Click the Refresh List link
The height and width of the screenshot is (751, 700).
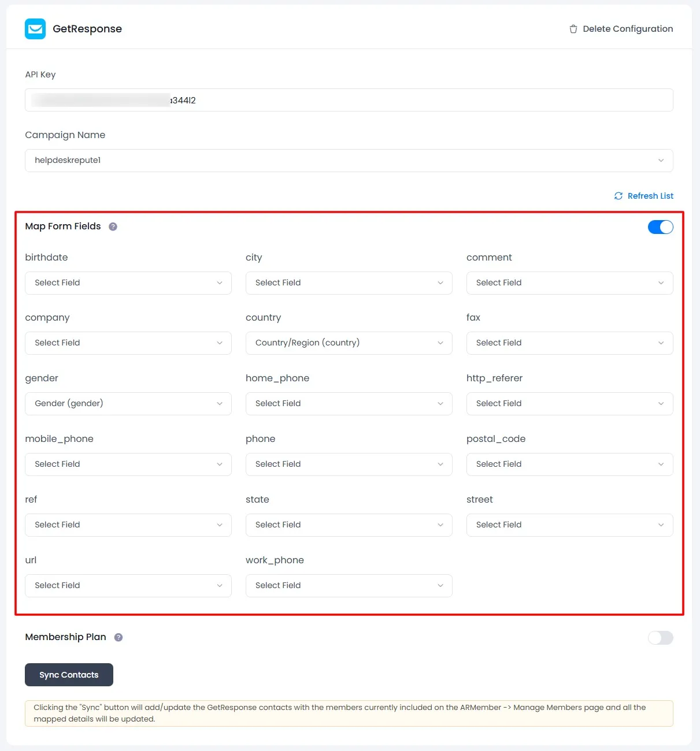coord(650,196)
